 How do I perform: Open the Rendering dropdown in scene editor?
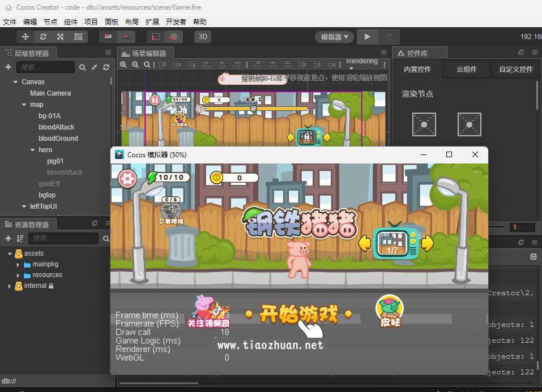tap(362, 63)
